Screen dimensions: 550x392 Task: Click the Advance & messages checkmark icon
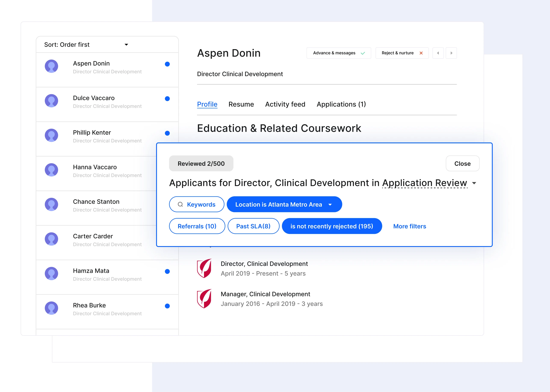pyautogui.click(x=363, y=53)
